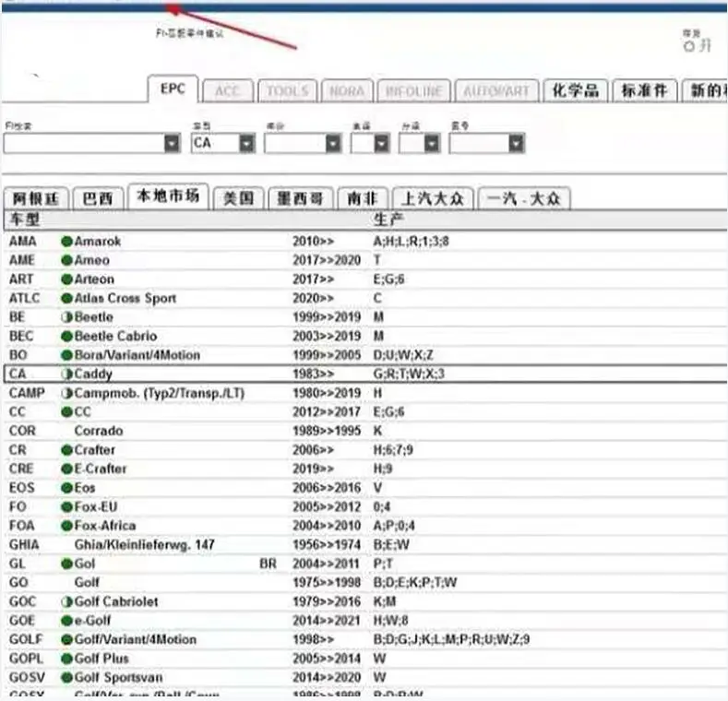Click the green icon beside Bora/Variant/4Motion
728x701 pixels.
point(66,355)
